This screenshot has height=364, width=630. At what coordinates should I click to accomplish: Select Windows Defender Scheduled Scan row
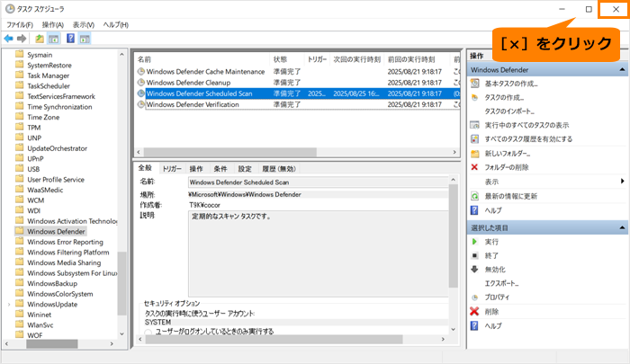coord(297,93)
